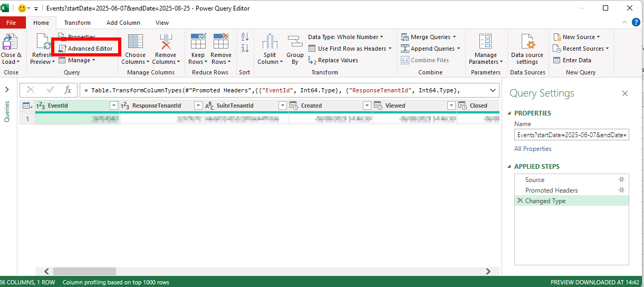The height and width of the screenshot is (287, 644).
Task: Click the formula bar cancel X icon
Action: (x=30, y=90)
